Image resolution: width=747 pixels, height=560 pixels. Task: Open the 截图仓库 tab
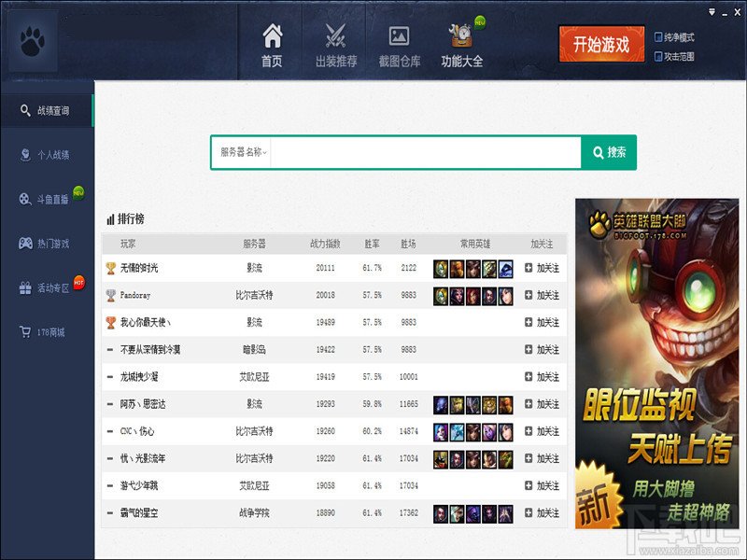400,46
